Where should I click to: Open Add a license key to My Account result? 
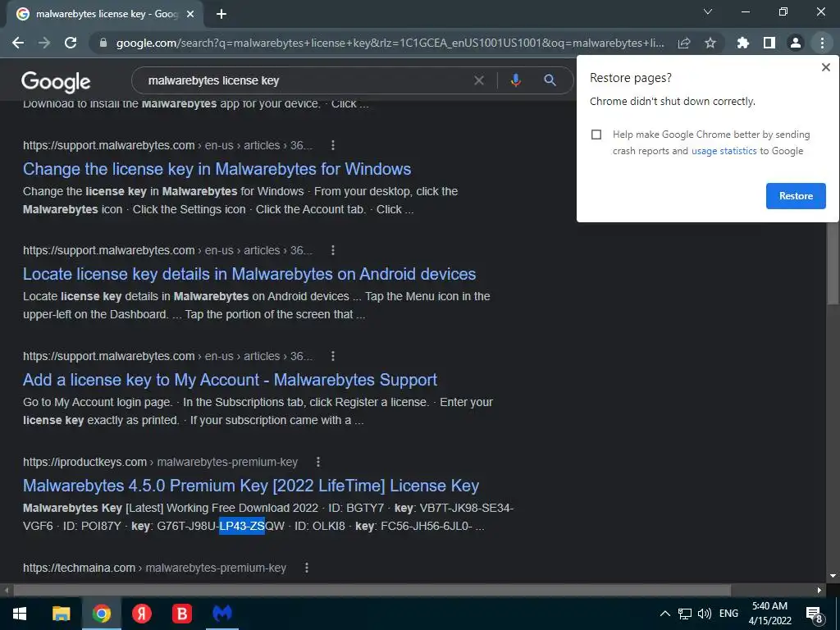(230, 380)
